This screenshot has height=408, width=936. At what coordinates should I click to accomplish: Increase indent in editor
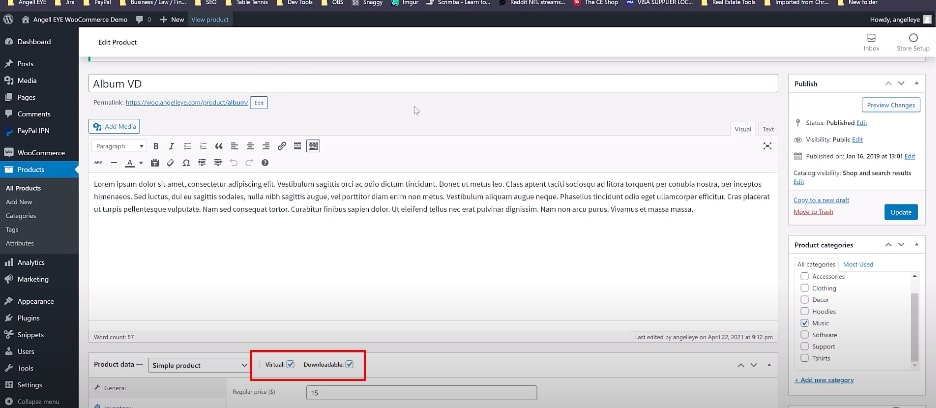click(218, 162)
